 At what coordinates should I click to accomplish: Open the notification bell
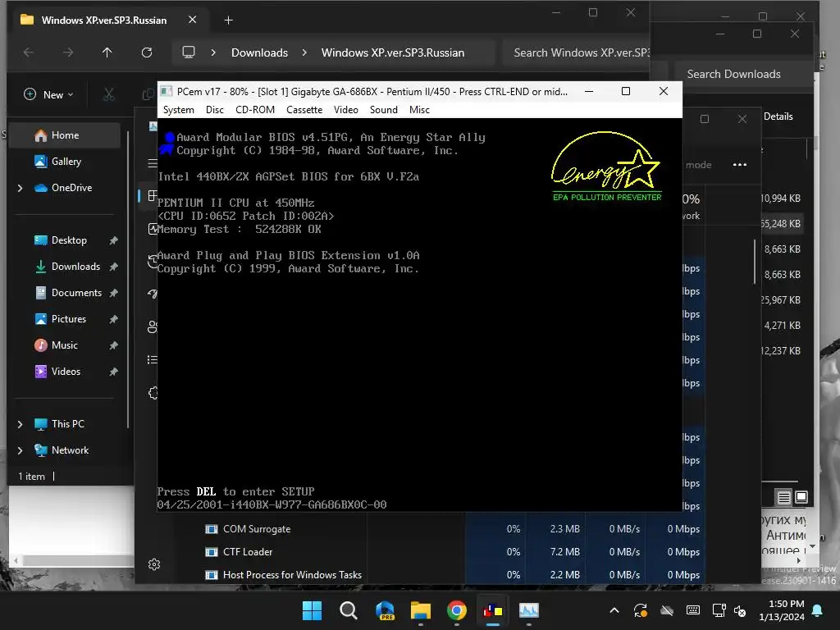pyautogui.click(x=818, y=610)
